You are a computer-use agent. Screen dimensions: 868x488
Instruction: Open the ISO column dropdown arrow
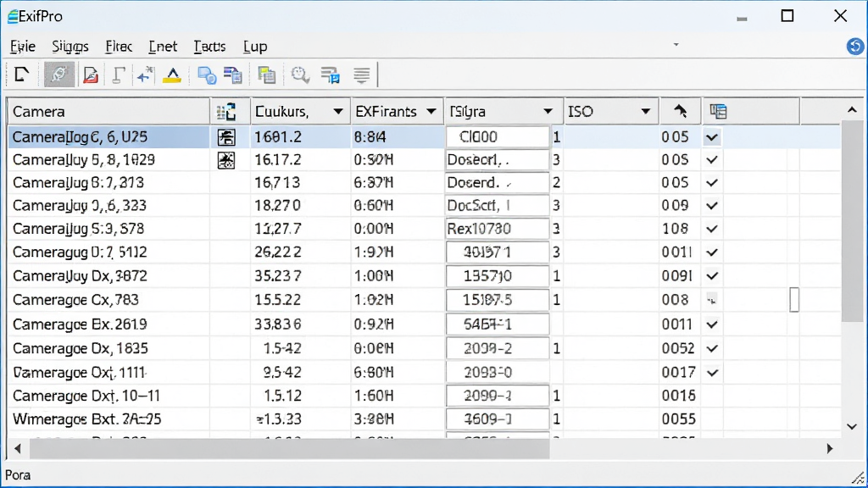click(x=645, y=112)
